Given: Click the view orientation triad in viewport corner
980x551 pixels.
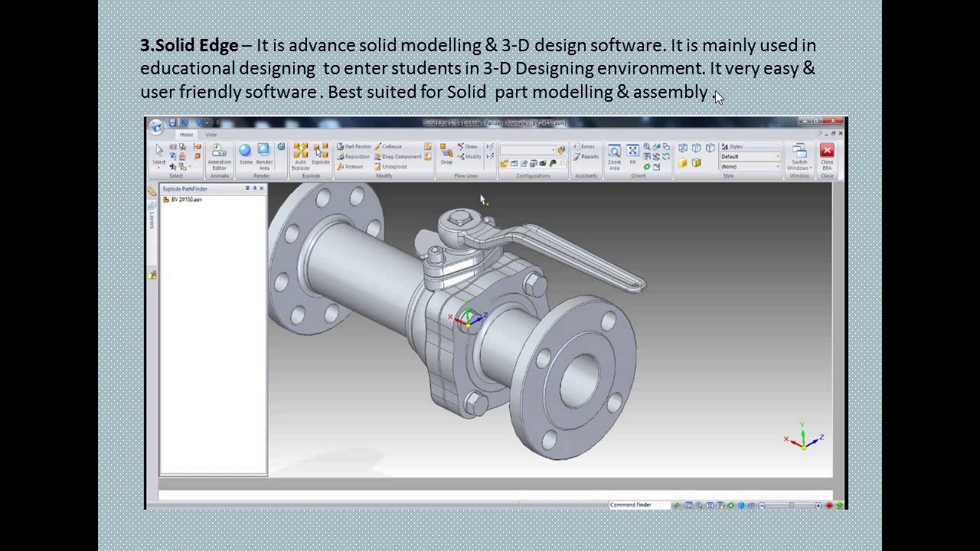Looking at the screenshot, I should [803, 438].
